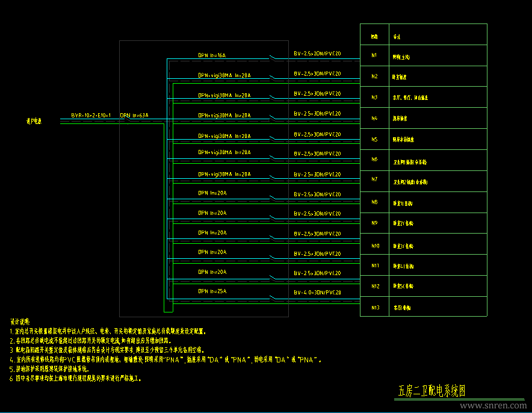Select circuit cell 'N6' in the table
This screenshot has height=413, width=532.
click(374, 159)
